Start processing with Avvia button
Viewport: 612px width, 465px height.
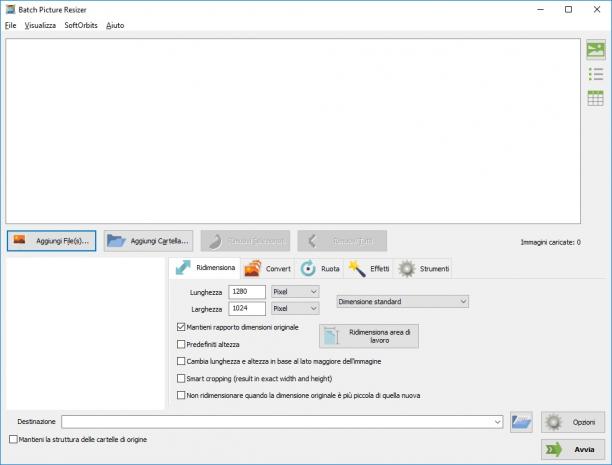coord(573,449)
